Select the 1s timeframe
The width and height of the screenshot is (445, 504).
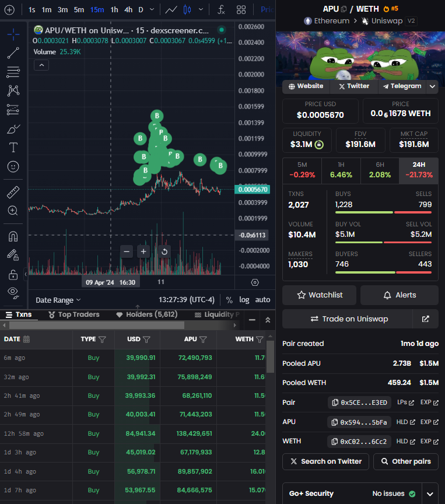point(32,10)
